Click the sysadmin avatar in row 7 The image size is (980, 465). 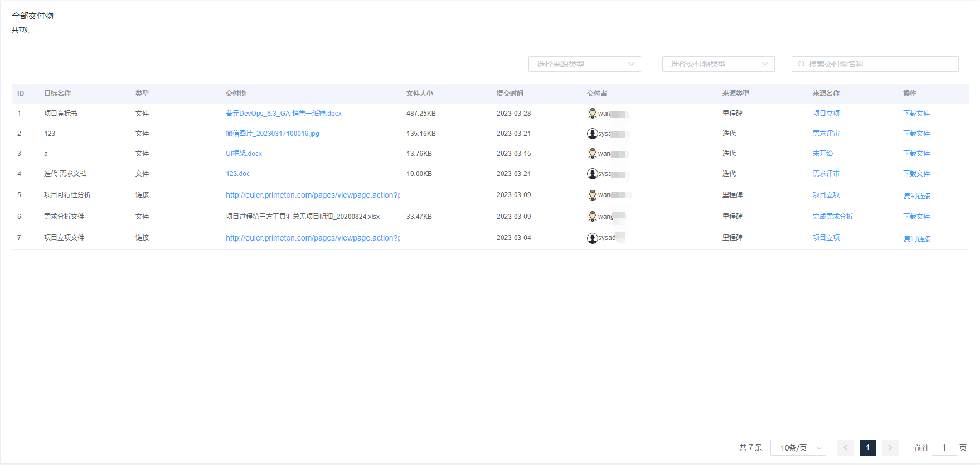click(592, 238)
